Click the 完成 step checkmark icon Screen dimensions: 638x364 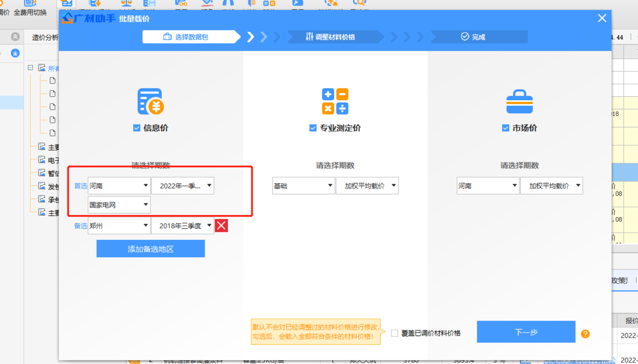point(465,37)
